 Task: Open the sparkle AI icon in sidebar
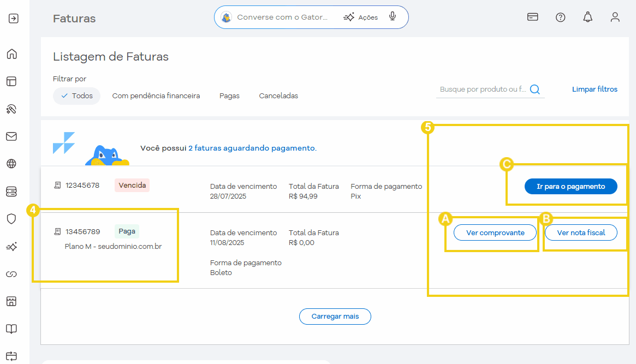coord(12,247)
